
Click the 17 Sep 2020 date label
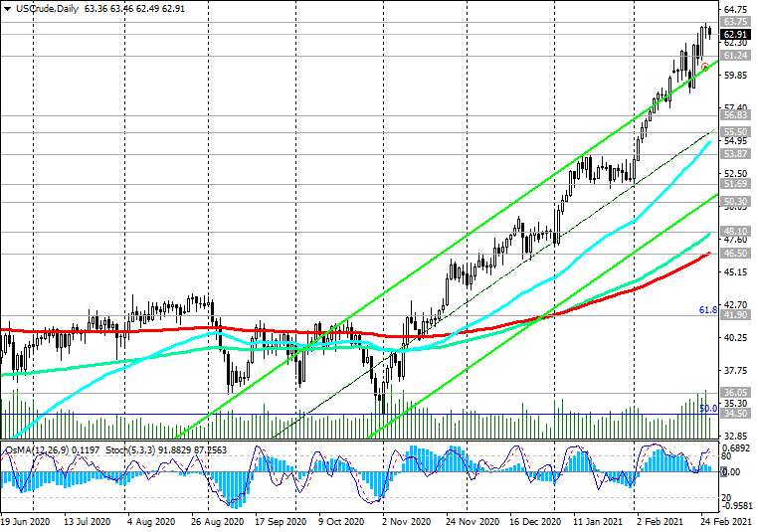click(x=281, y=522)
